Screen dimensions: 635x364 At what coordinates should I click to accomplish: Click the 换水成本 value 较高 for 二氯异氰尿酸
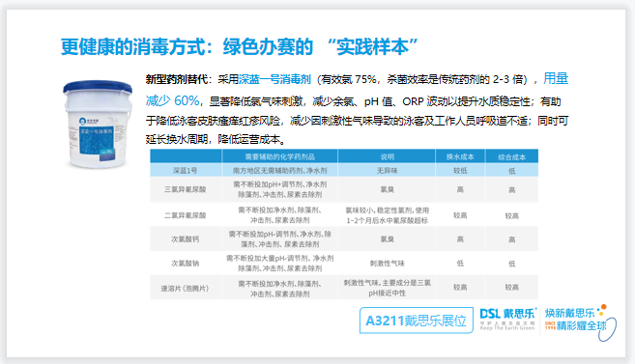click(460, 215)
